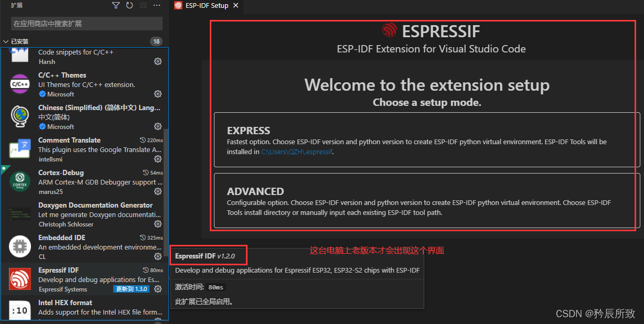The image size is (644, 324).
Task: Open gear settings for Doxygen Documentation Generator
Action: pos(158,224)
